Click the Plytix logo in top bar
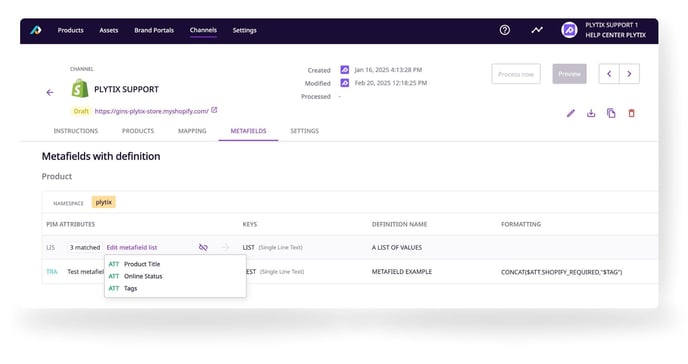688x364 pixels. click(x=36, y=30)
